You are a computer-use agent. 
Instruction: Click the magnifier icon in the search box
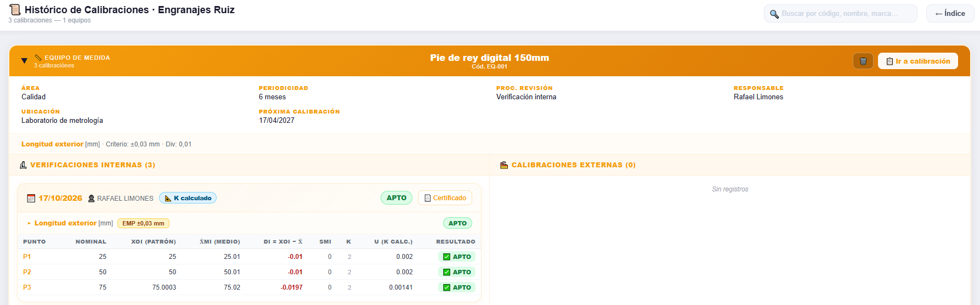click(x=774, y=14)
